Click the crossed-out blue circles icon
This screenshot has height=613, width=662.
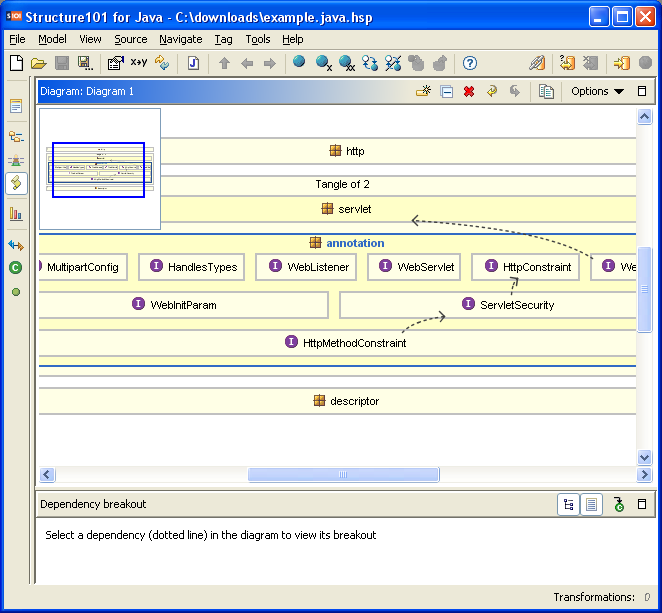pos(393,63)
